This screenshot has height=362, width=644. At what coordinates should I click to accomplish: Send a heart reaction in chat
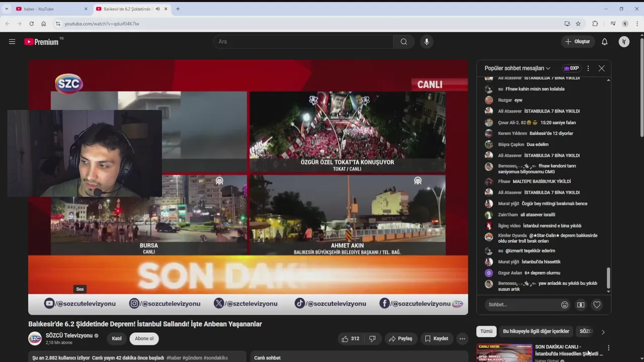tap(597, 305)
